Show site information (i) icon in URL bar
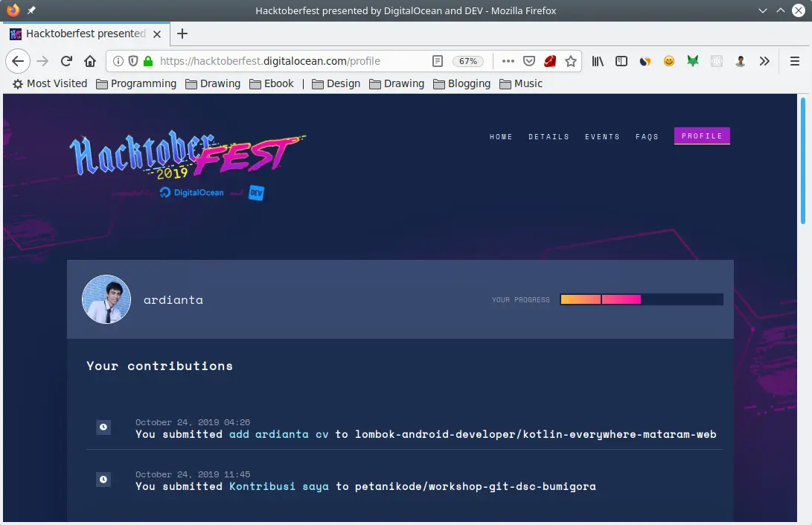This screenshot has height=525, width=812. point(118,61)
